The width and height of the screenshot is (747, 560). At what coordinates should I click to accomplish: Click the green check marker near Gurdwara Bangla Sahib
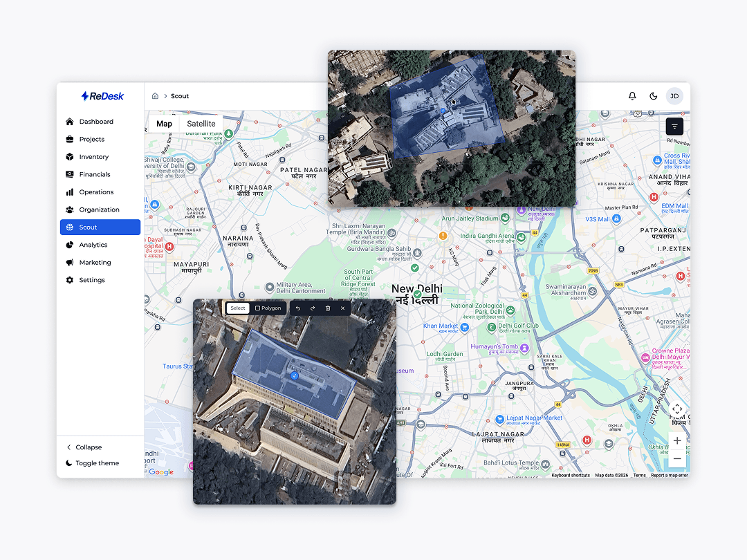[x=415, y=268]
